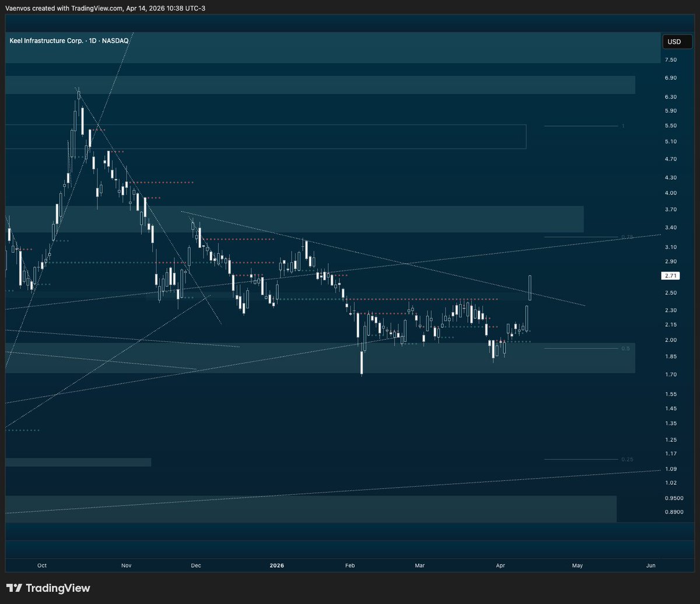Click the 5.90 price axis label
The width and height of the screenshot is (700, 604).
pyautogui.click(x=670, y=111)
